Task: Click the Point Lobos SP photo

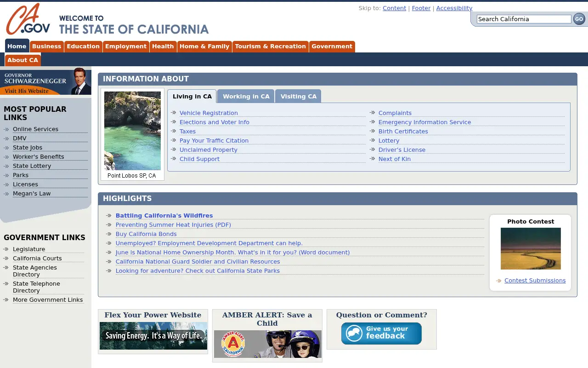Action: pos(132,131)
